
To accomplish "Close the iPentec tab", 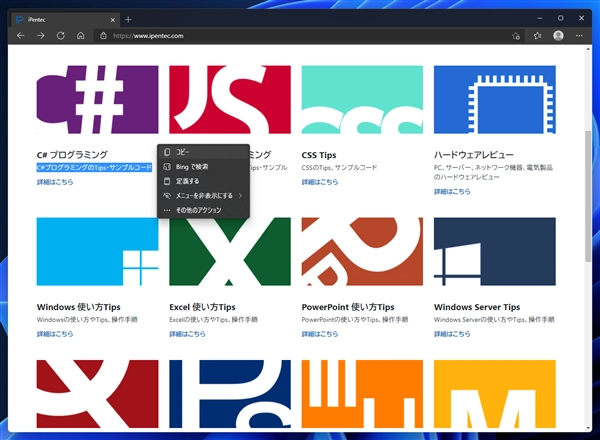I will coord(112,20).
